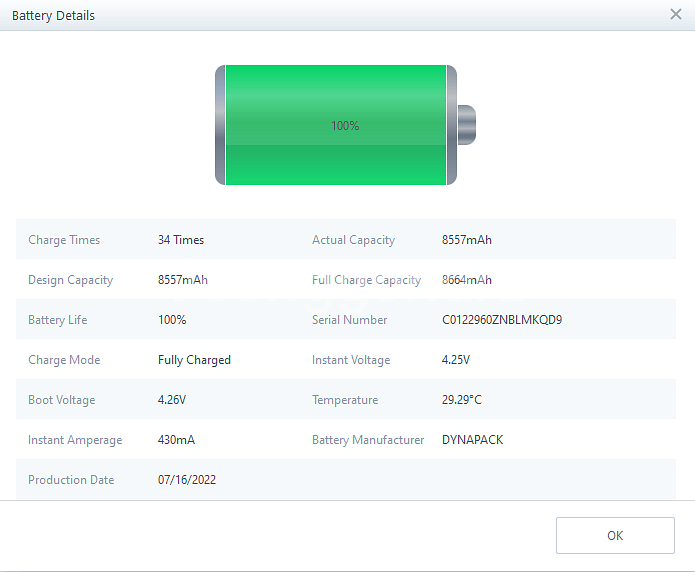The width and height of the screenshot is (695, 572).
Task: Click the Actual Capacity label
Action: (x=353, y=240)
